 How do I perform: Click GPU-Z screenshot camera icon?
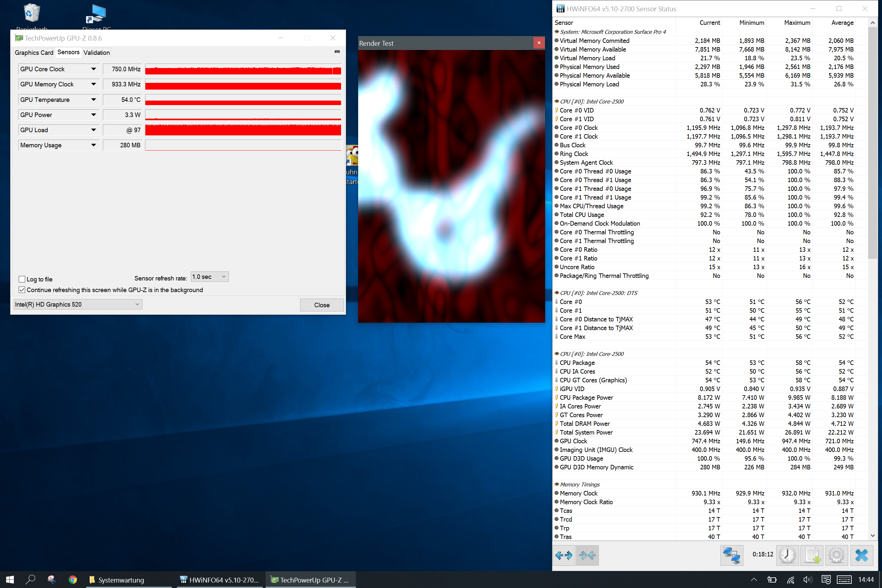pyautogui.click(x=337, y=51)
